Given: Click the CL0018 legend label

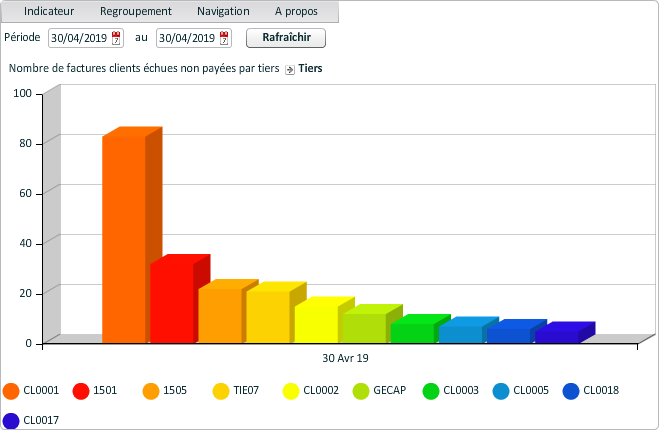Looking at the screenshot, I should point(601,390).
